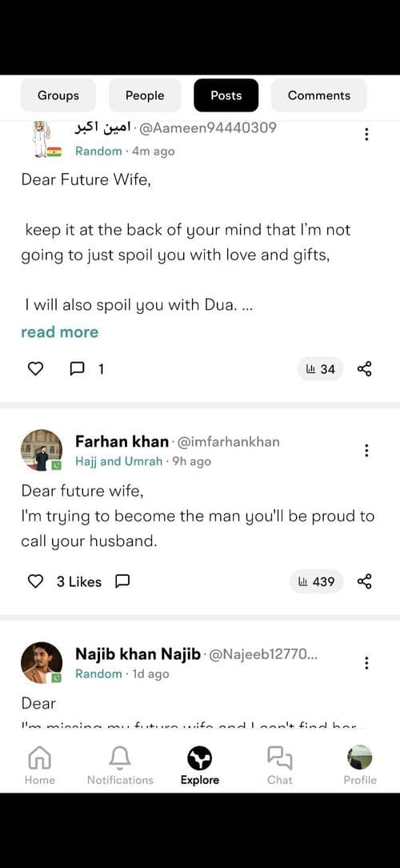The height and width of the screenshot is (868, 400).
Task: Go to Home in bottom navigation
Action: 40,766
